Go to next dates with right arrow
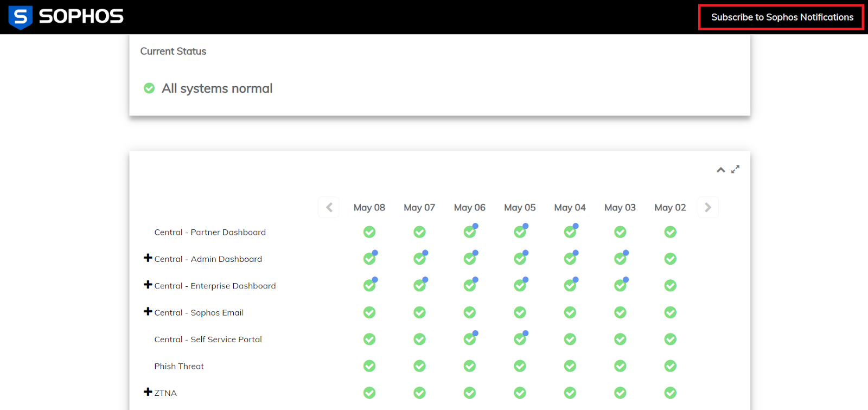 coord(707,207)
